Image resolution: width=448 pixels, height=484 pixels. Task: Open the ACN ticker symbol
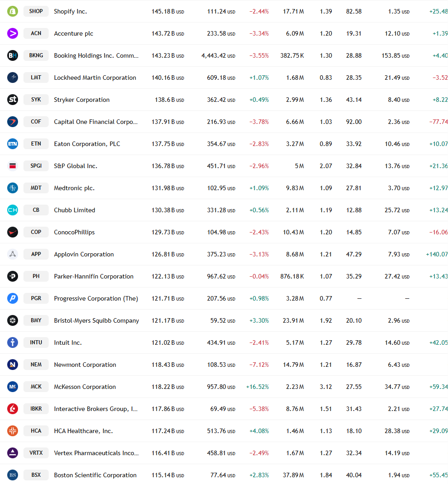tap(36, 33)
